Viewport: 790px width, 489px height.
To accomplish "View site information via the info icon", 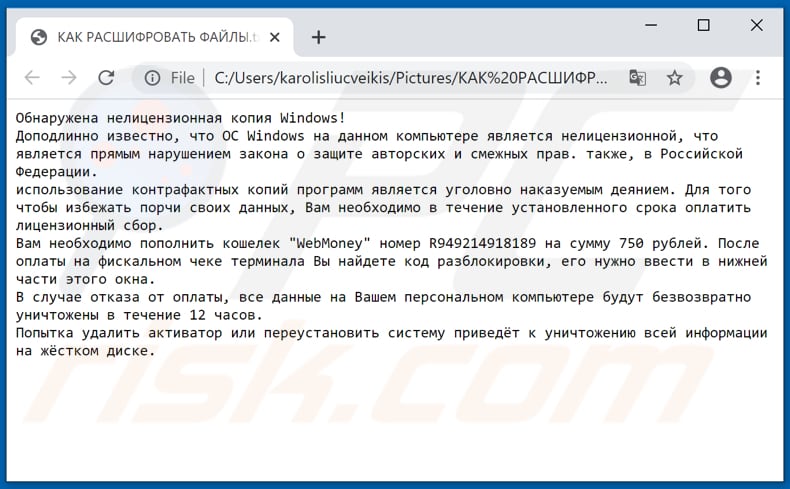I will pos(152,78).
